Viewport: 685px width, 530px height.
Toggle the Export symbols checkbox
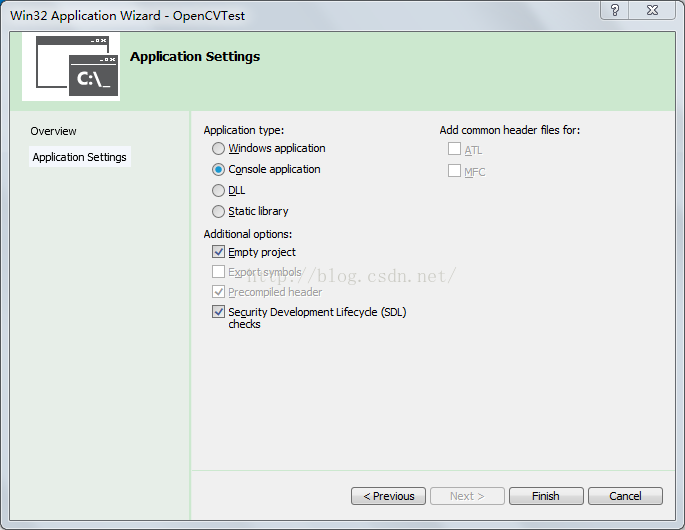(218, 272)
